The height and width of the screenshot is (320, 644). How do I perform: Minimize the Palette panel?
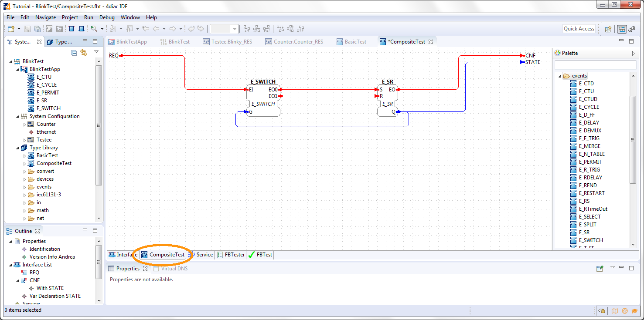pyautogui.click(x=621, y=41)
